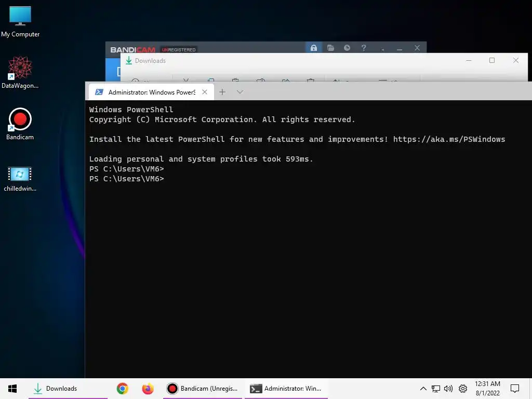Image resolution: width=532 pixels, height=399 pixels.
Task: Switch to Downloads in the taskbar
Action: [x=68, y=389]
